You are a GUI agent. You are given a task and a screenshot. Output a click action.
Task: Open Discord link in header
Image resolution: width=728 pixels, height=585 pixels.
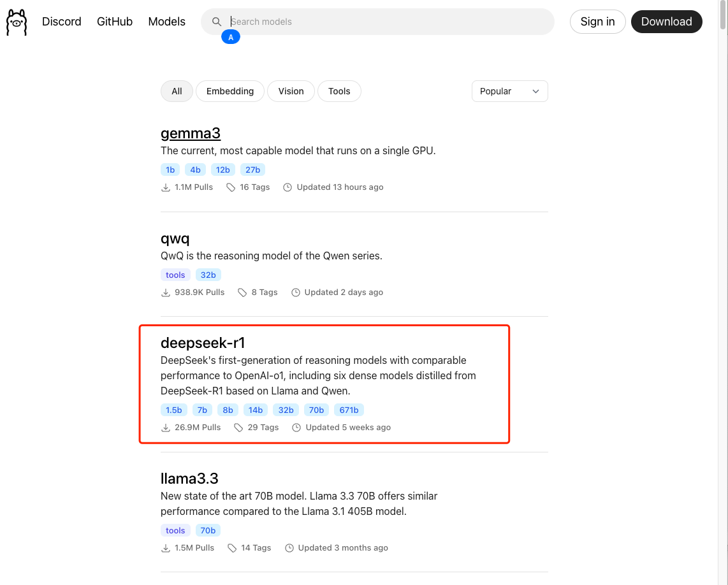62,22
